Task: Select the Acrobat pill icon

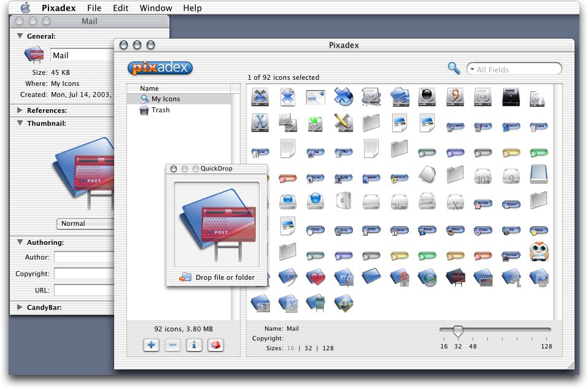Action: pyautogui.click(x=482, y=204)
